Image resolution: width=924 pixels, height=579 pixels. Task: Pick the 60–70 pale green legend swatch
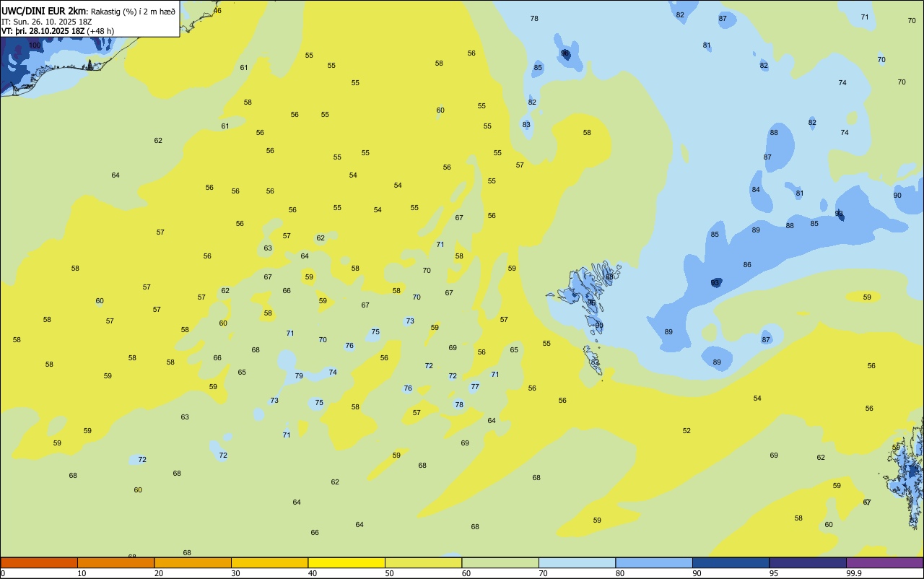pos(500,562)
